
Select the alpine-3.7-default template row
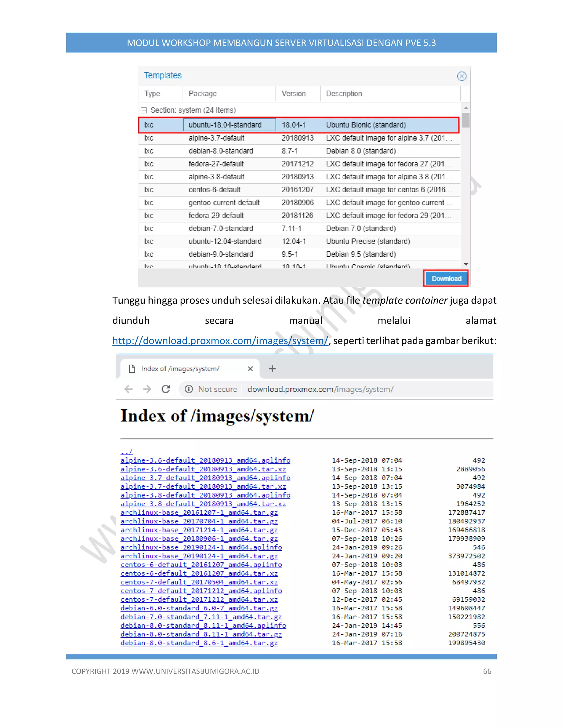pos(300,138)
